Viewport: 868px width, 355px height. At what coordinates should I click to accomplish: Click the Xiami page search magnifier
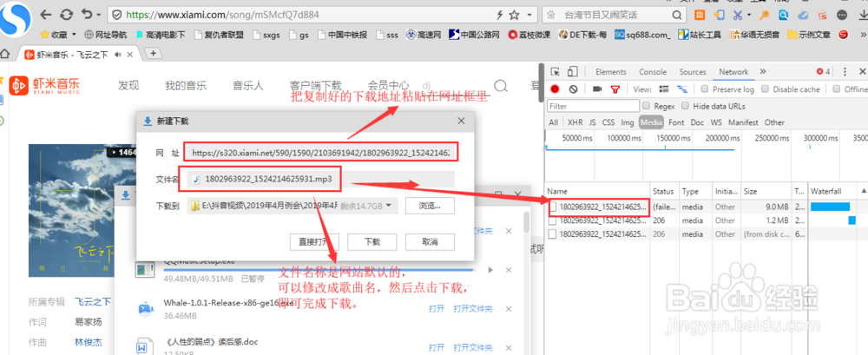pos(501,85)
